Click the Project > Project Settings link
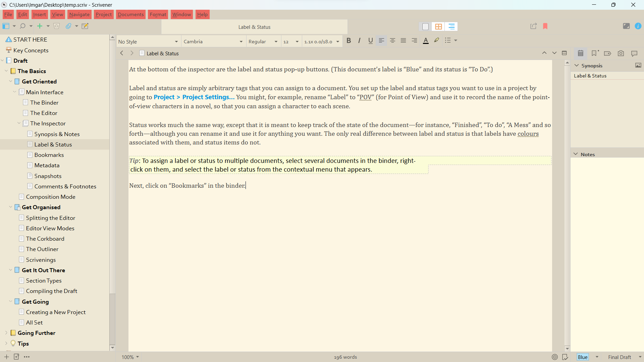This screenshot has height=362, width=644. (x=194, y=97)
